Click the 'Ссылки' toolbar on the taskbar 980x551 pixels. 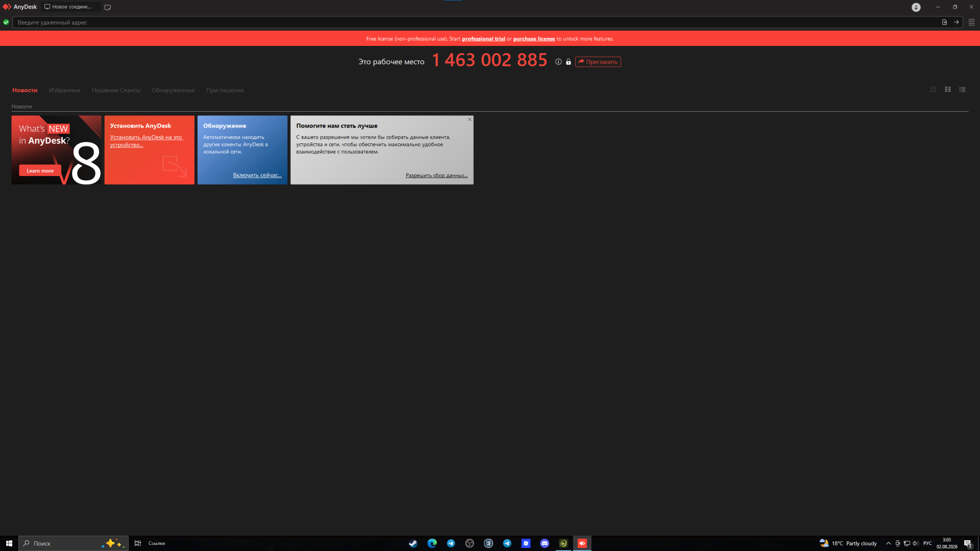[x=157, y=543]
